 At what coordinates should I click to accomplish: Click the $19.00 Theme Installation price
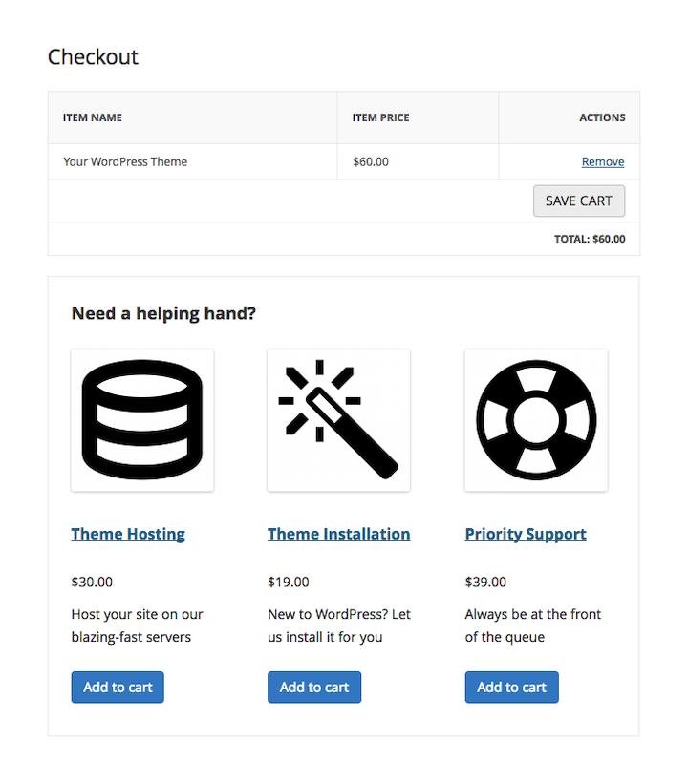click(x=289, y=582)
